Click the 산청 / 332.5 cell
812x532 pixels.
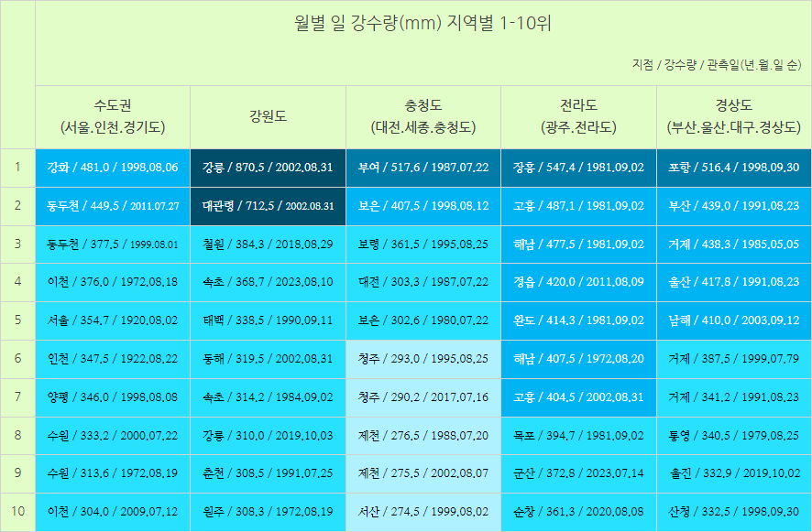[x=733, y=512]
